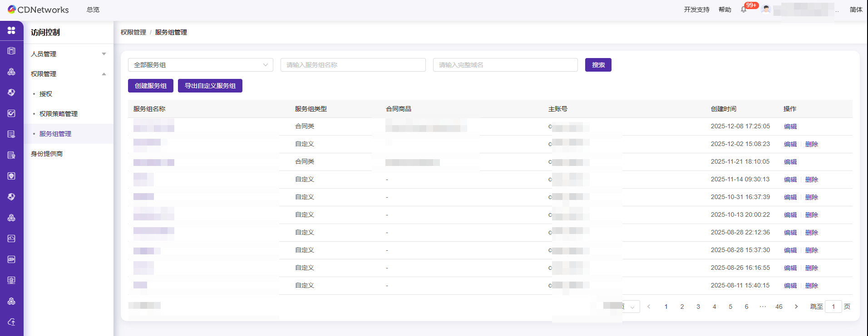Edit the group created 2025-12-08 17:25:05
This screenshot has height=336, width=868.
coord(790,127)
